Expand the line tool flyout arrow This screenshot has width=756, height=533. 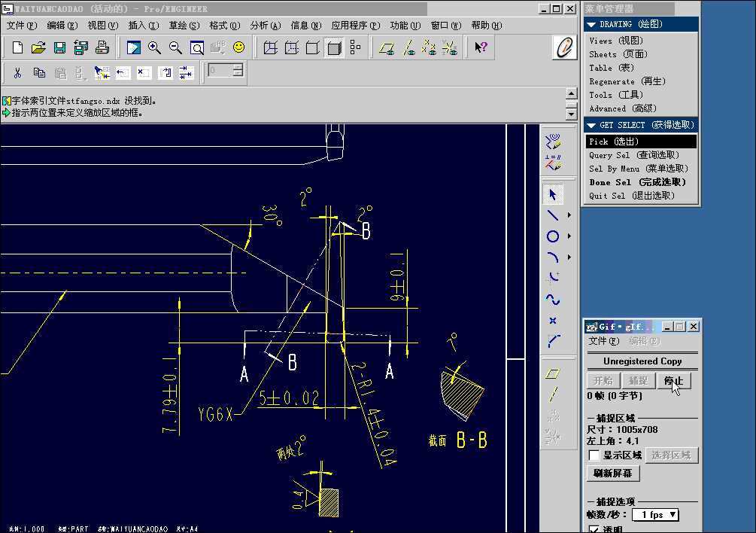click(x=569, y=215)
